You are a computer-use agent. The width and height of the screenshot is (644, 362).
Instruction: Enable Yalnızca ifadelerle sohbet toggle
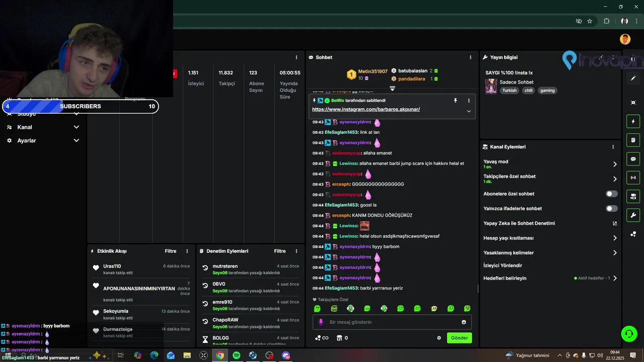pos(612,209)
